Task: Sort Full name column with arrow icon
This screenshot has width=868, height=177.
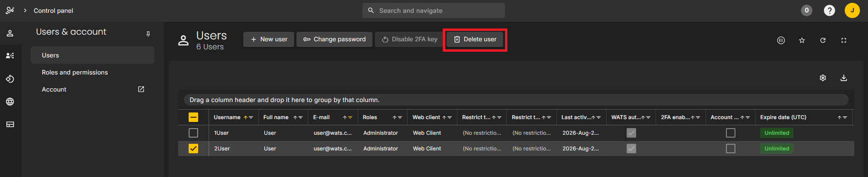Action: pyautogui.click(x=295, y=118)
